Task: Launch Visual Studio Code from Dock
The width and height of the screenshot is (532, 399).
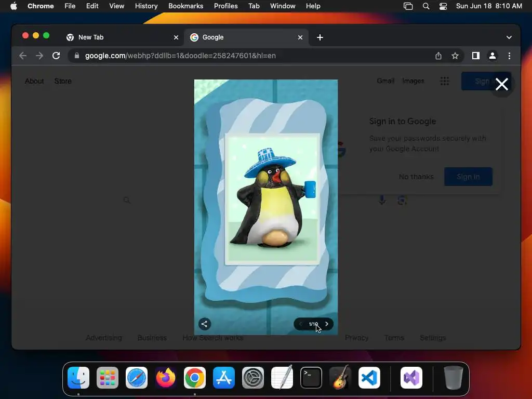Action: coord(369,378)
